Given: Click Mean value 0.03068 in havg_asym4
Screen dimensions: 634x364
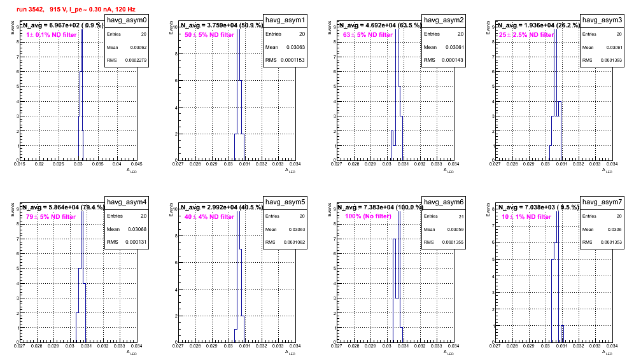Looking at the screenshot, I should [137, 229].
